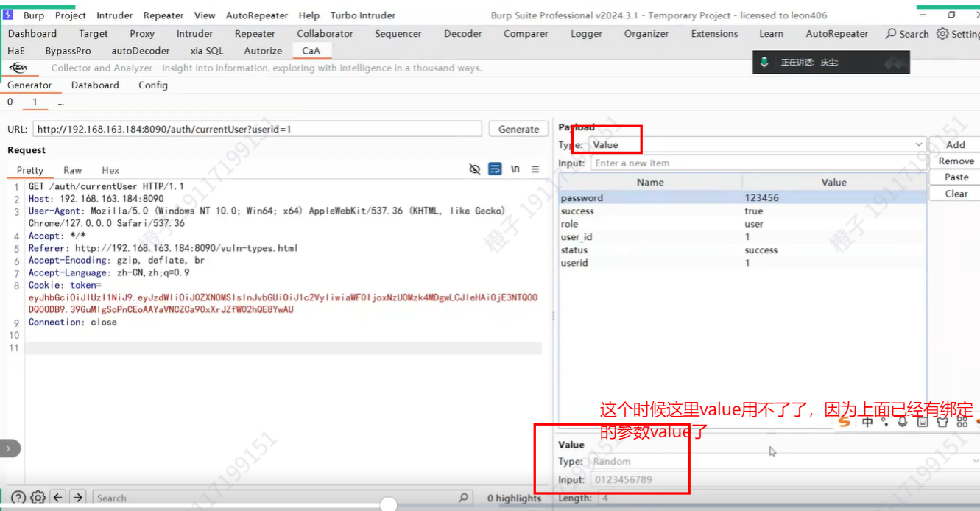Click the video progress slider knob at bottom
This screenshot has width=980, height=511.
pos(389,505)
